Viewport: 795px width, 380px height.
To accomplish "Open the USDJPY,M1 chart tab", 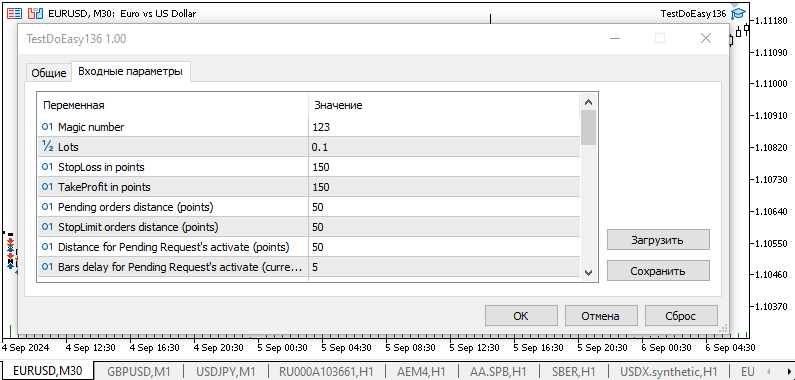I will pos(226,371).
